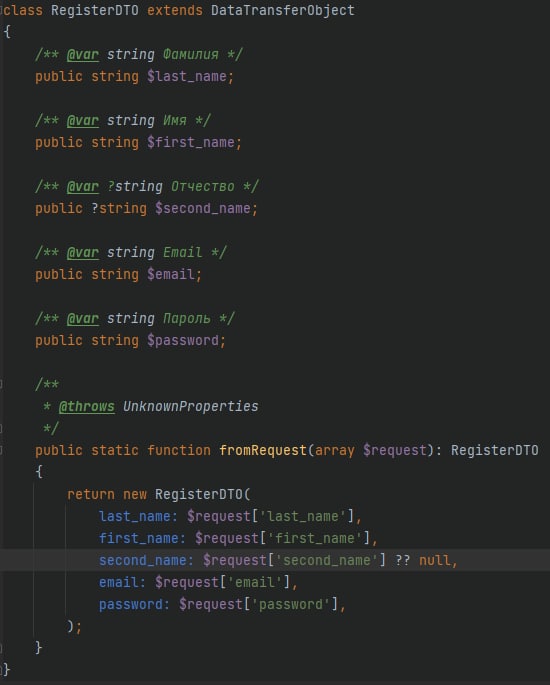Click the ?string type before $second_name
This screenshot has height=685, width=550.
[119, 208]
